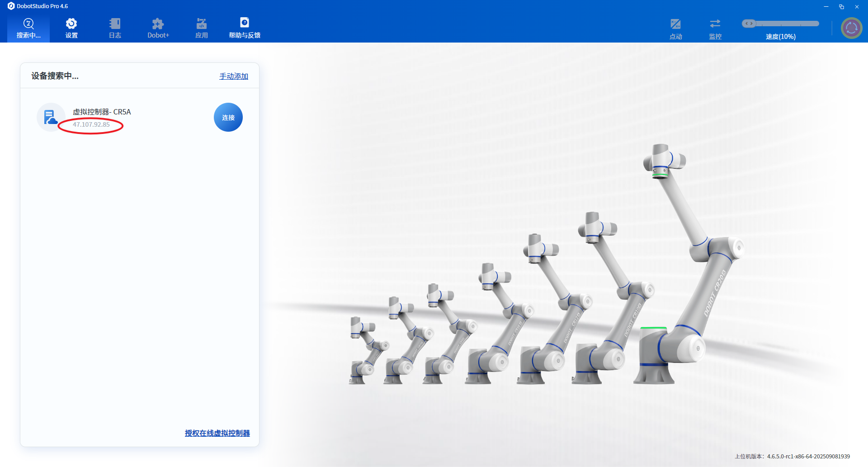The image size is (868, 467).
Task: Open the Dobot+ plugin page
Action: [x=158, y=24]
